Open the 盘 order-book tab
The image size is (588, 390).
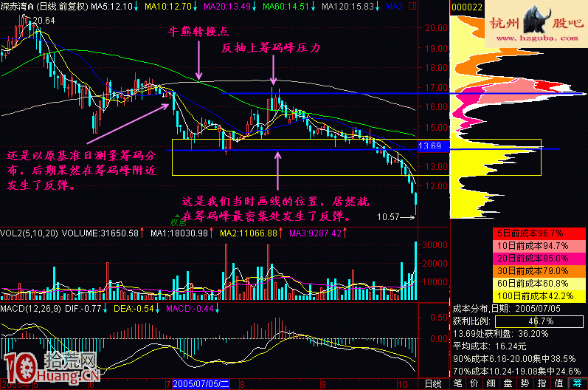tap(508, 383)
